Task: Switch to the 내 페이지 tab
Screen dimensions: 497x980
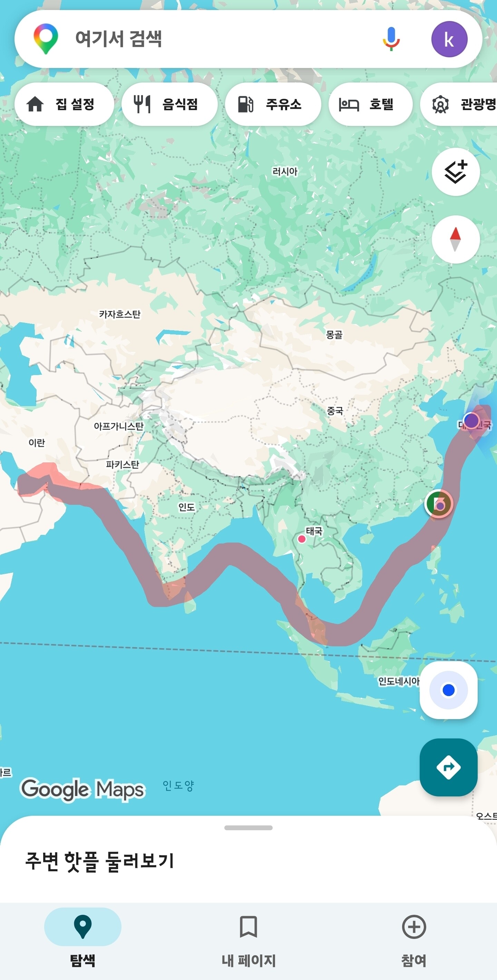Action: (248, 940)
